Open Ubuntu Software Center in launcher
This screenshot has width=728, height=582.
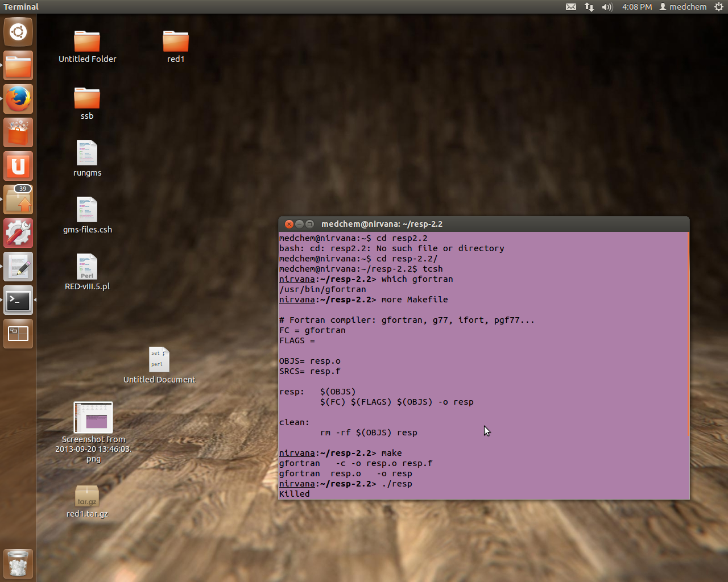[18, 132]
